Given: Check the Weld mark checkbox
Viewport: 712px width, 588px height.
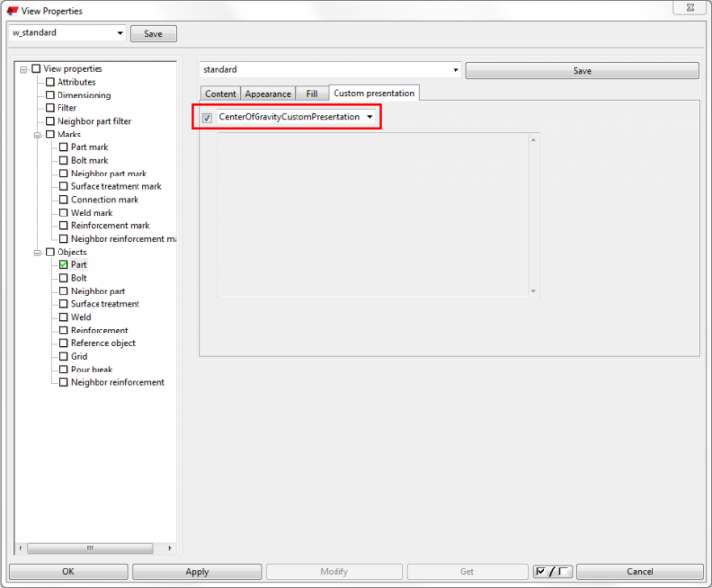Looking at the screenshot, I should tap(64, 213).
